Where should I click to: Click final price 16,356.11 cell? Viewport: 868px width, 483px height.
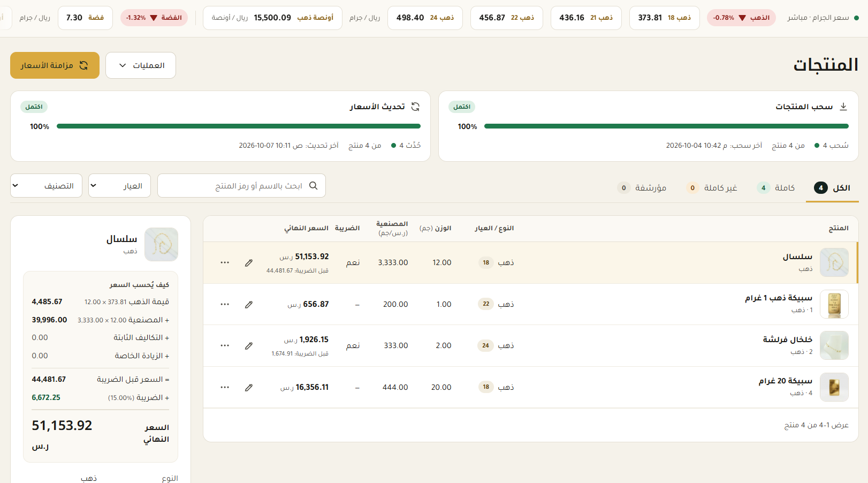coord(304,387)
